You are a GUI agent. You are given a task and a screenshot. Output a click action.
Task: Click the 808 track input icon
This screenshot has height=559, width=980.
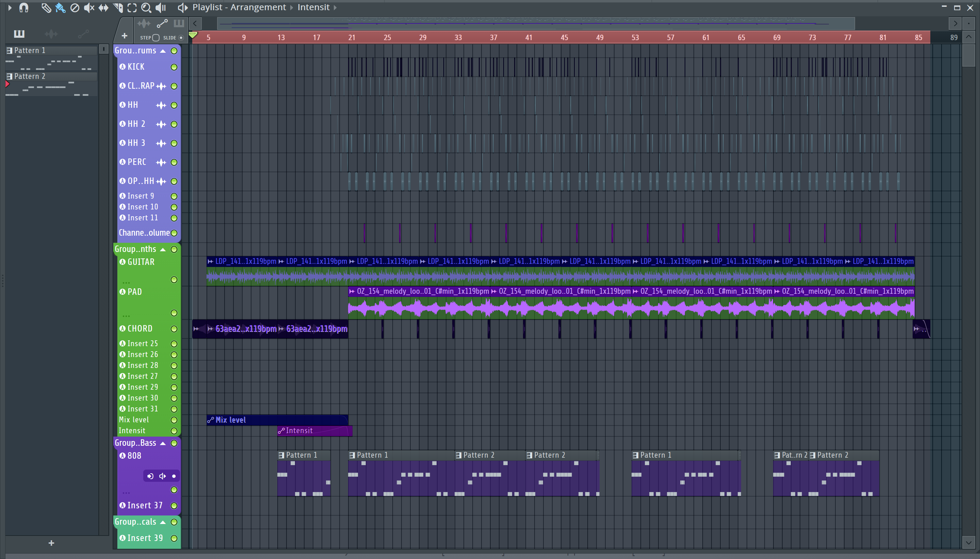(x=150, y=476)
